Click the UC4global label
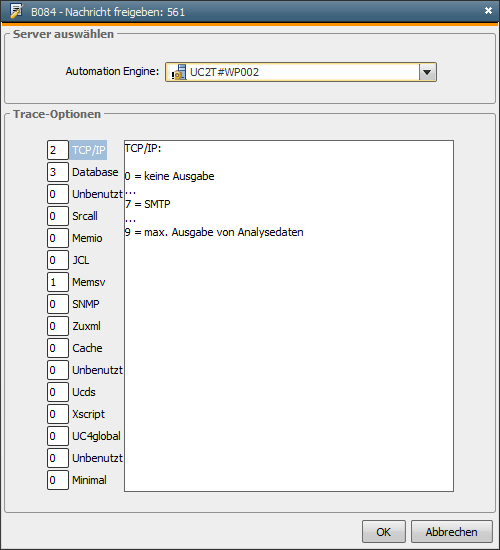This screenshot has width=500, height=550. (x=96, y=436)
